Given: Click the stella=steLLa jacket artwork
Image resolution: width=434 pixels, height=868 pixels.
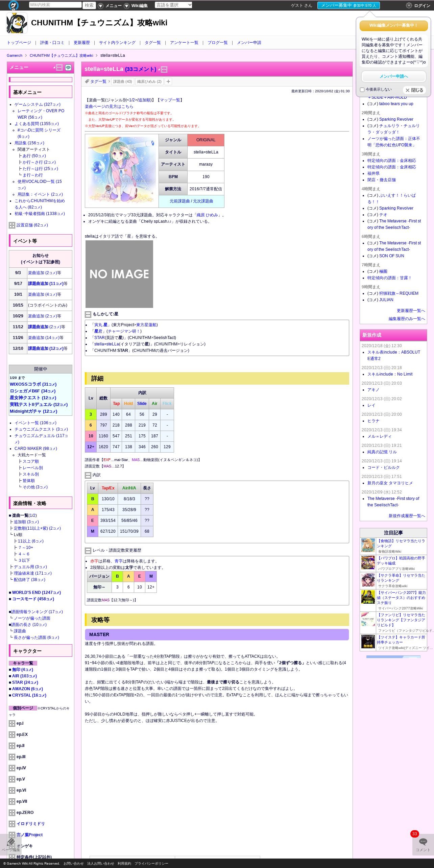Looking at the screenshot, I should [x=122, y=170].
